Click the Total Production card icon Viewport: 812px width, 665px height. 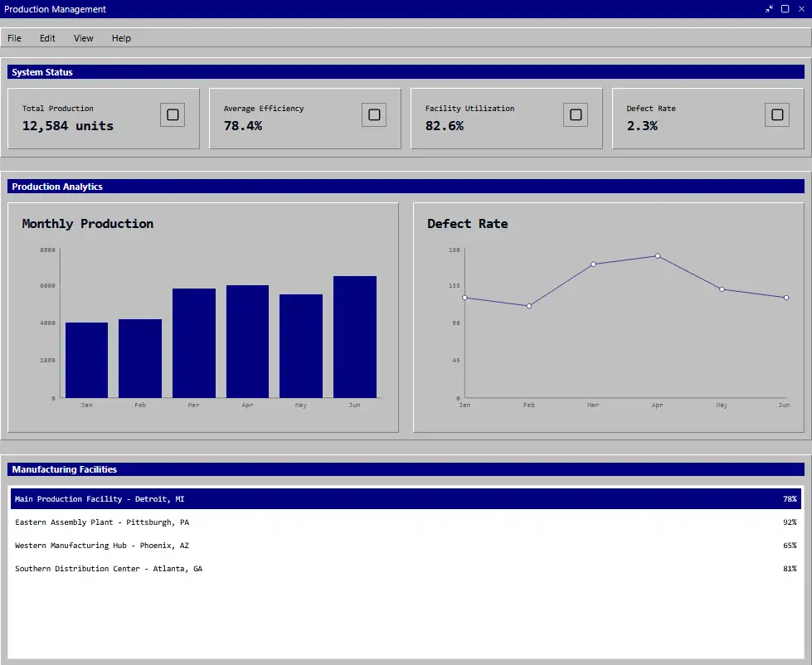click(x=173, y=115)
